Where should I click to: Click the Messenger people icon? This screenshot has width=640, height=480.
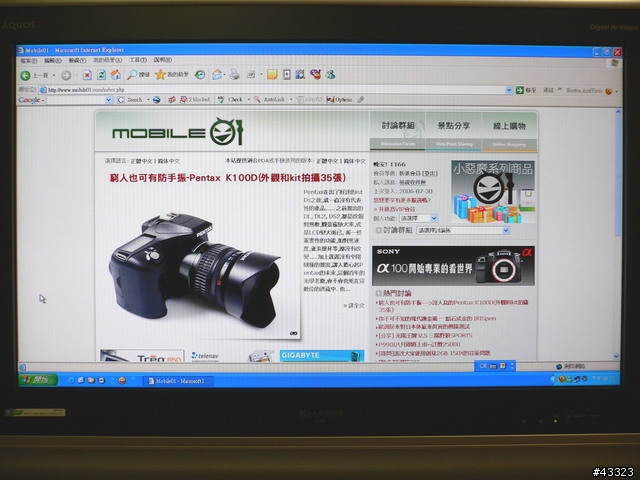[330, 74]
